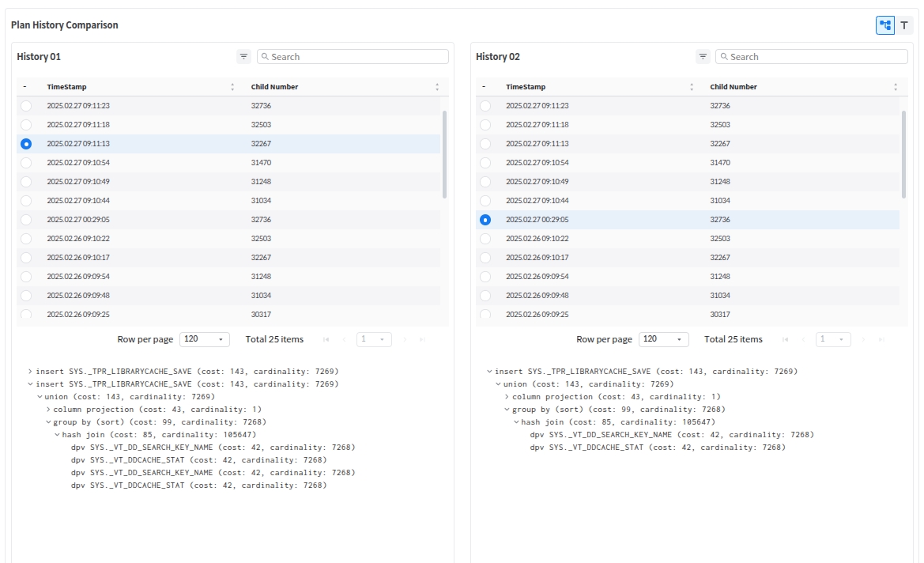This screenshot has height=563, width=924.
Task: Click History 01 table vertical scrollbar
Action: pyautogui.click(x=444, y=154)
